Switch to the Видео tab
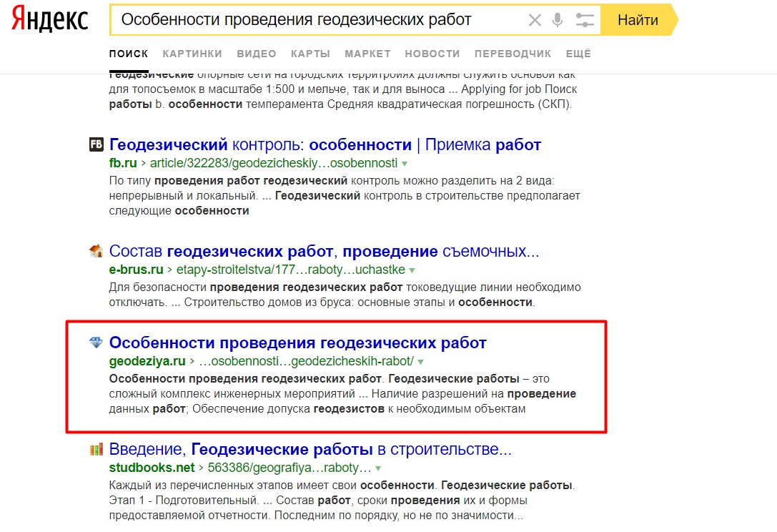The height and width of the screenshot is (532, 777). (256, 54)
